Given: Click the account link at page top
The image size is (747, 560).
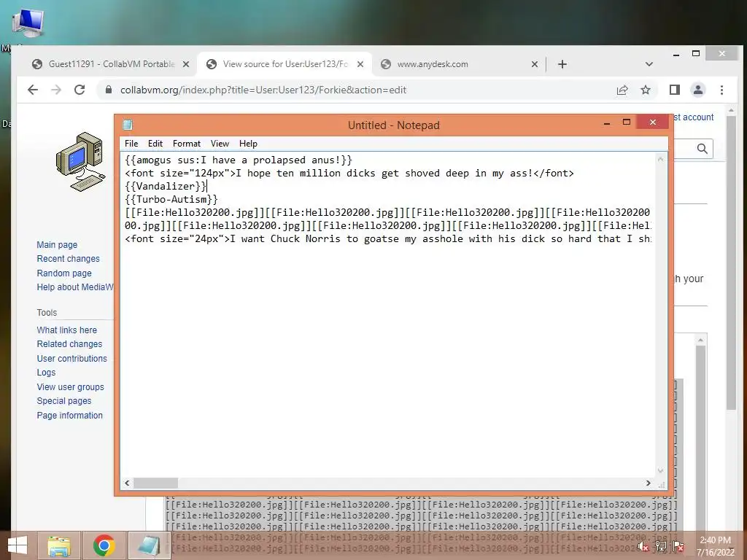Looking at the screenshot, I should tap(693, 117).
